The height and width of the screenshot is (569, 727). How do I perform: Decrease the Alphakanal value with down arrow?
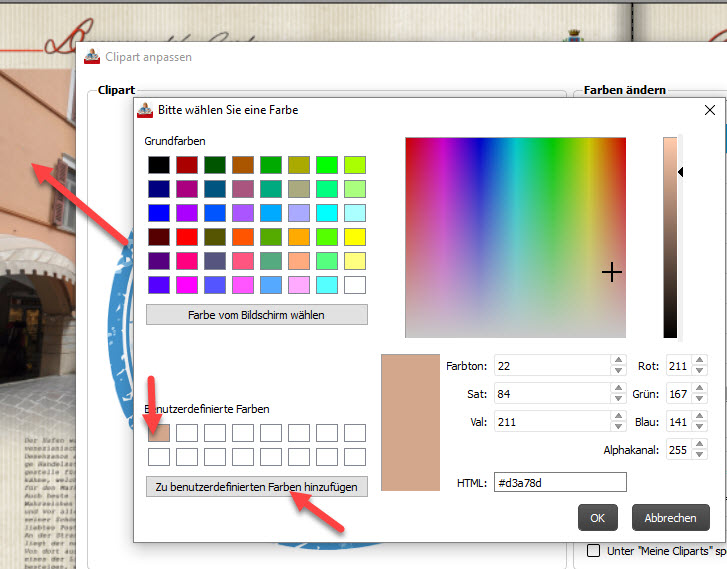[x=699, y=455]
